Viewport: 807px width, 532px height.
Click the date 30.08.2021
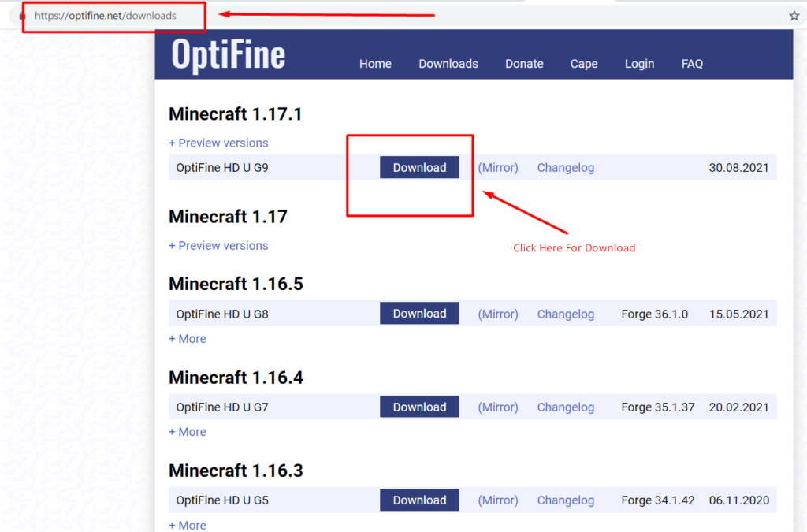738,168
